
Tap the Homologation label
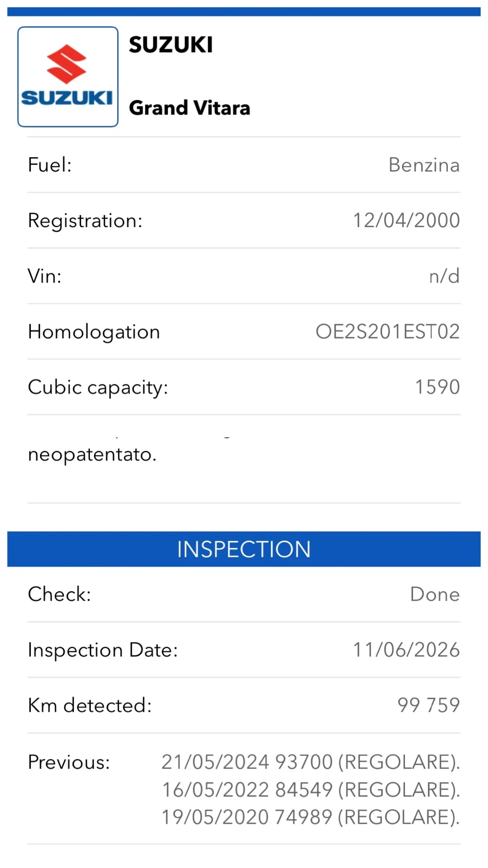click(x=94, y=332)
